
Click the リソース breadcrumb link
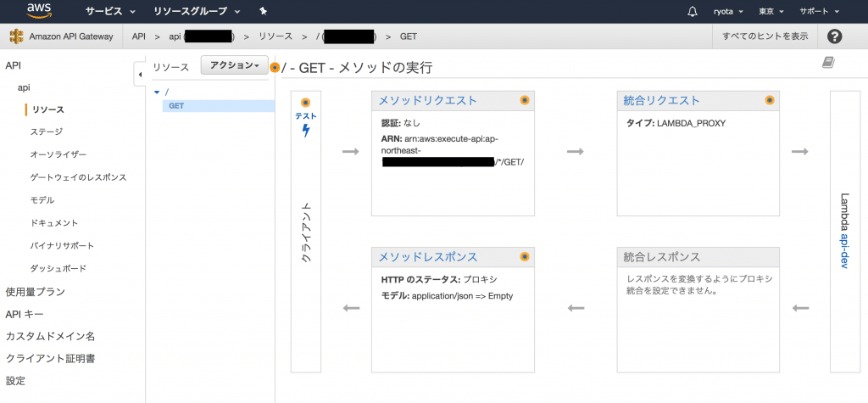(275, 36)
